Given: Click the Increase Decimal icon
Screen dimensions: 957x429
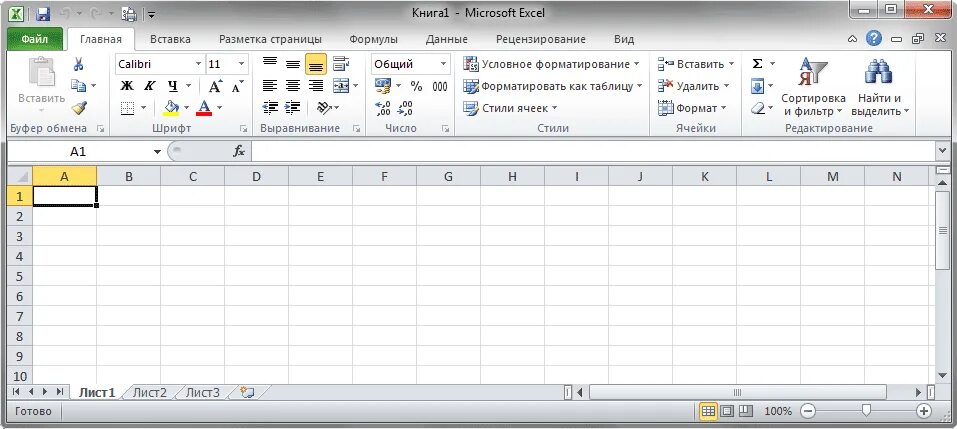Looking at the screenshot, I should coord(383,109).
